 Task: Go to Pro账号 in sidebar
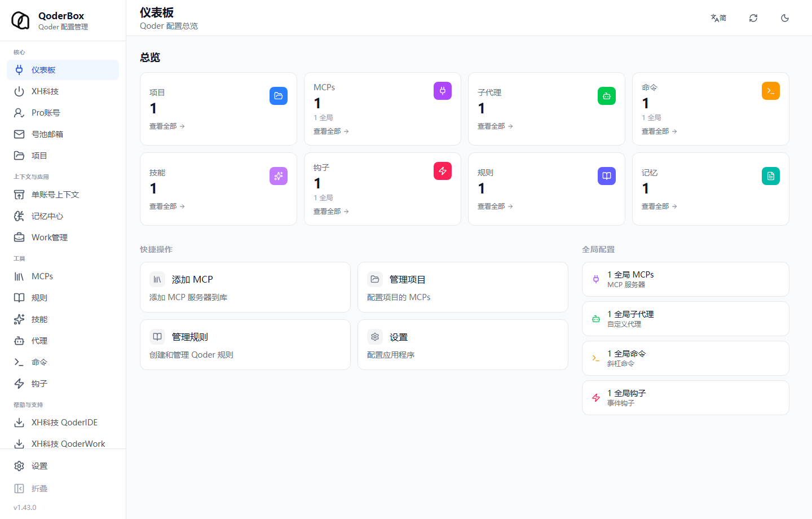click(63, 113)
